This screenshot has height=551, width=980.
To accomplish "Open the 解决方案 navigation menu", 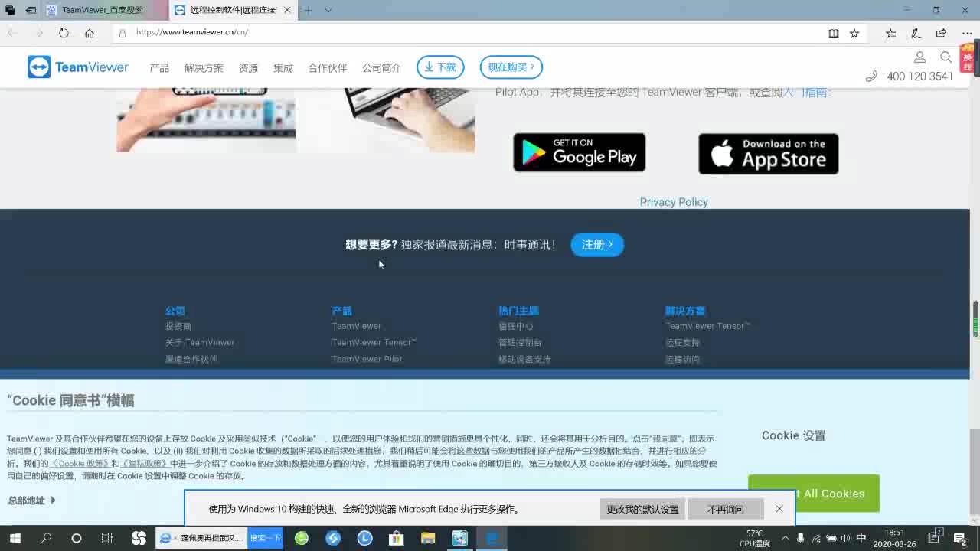I will pyautogui.click(x=204, y=67).
